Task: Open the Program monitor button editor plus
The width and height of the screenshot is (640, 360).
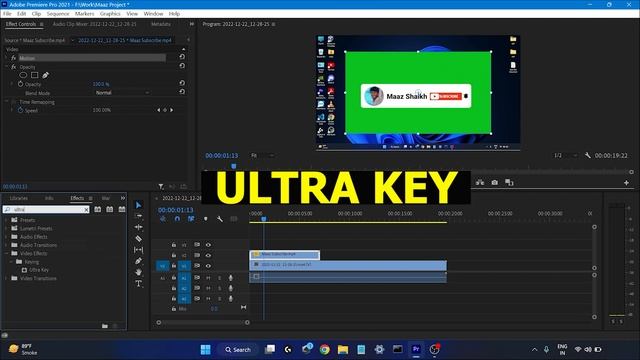Action: coord(626,183)
